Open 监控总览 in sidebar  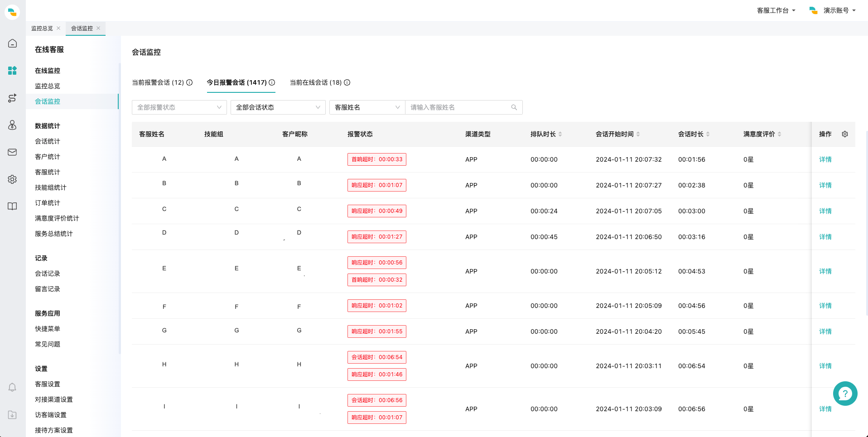click(48, 86)
